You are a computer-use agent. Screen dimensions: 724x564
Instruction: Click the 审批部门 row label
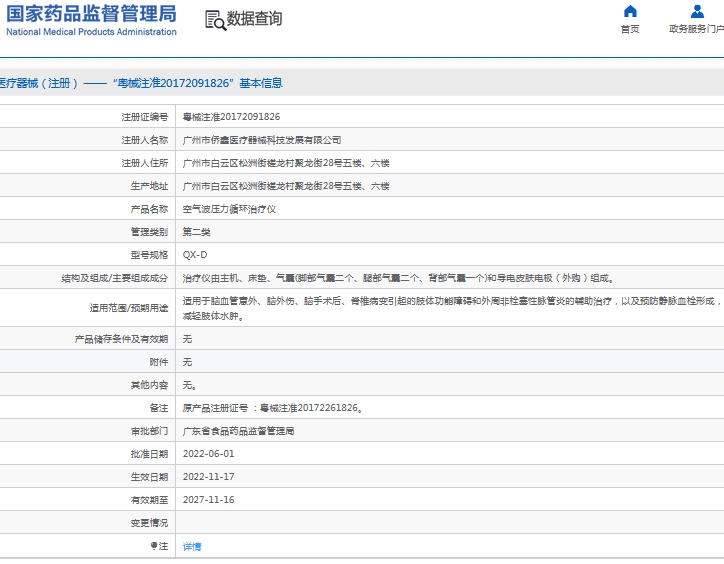[x=149, y=431]
